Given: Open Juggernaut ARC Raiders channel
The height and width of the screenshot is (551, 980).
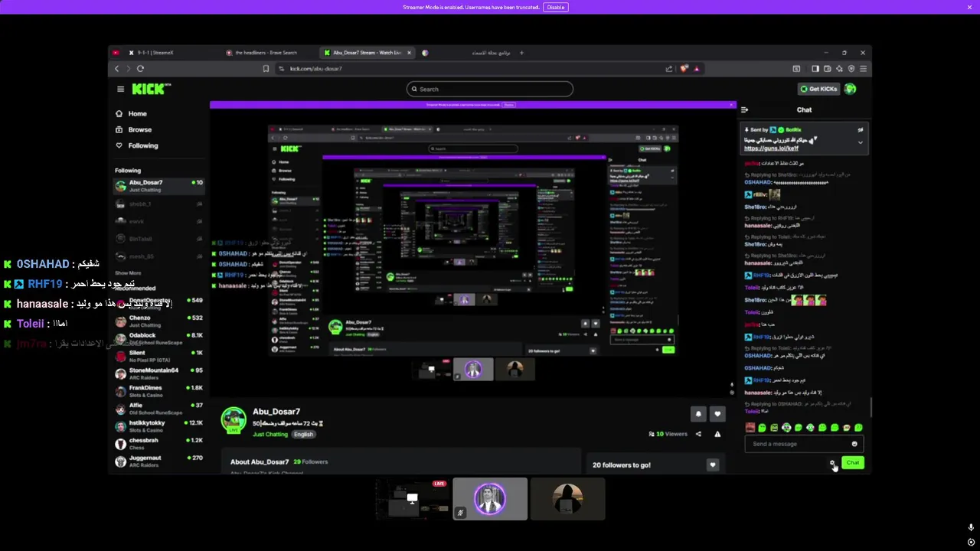Looking at the screenshot, I should point(158,461).
